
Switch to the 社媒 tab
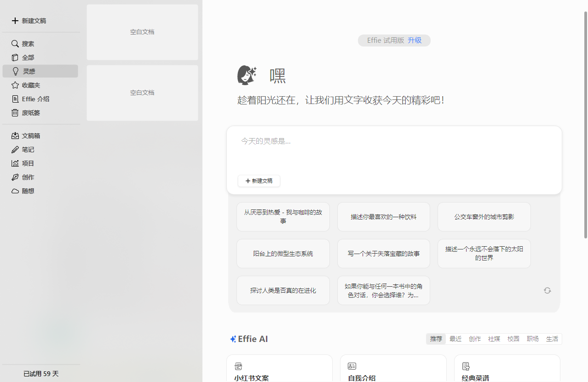494,339
